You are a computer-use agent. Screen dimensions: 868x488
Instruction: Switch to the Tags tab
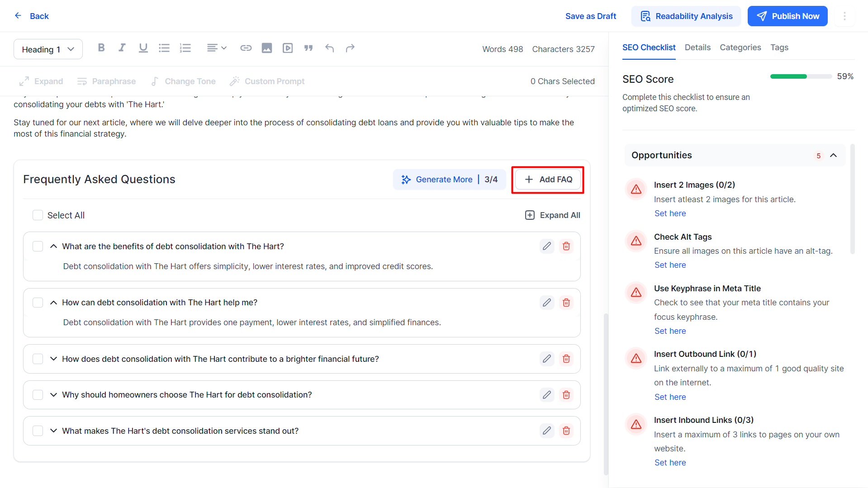[x=779, y=47]
